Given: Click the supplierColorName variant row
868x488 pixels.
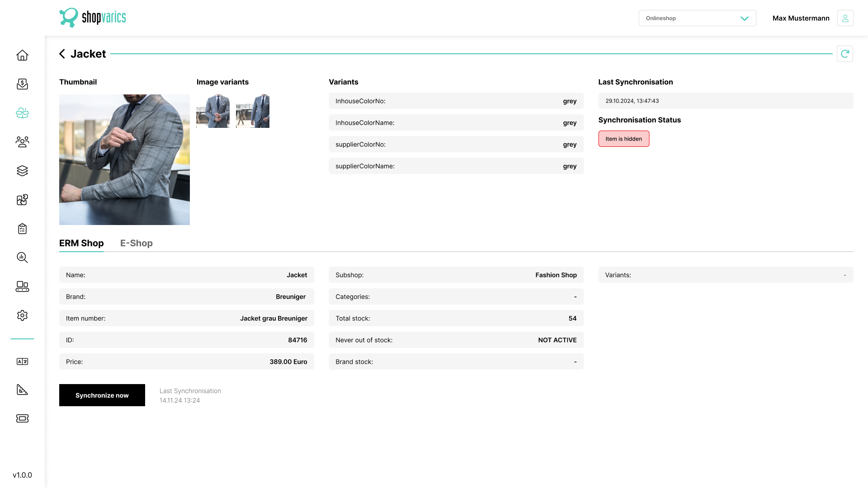Looking at the screenshot, I should pos(456,166).
